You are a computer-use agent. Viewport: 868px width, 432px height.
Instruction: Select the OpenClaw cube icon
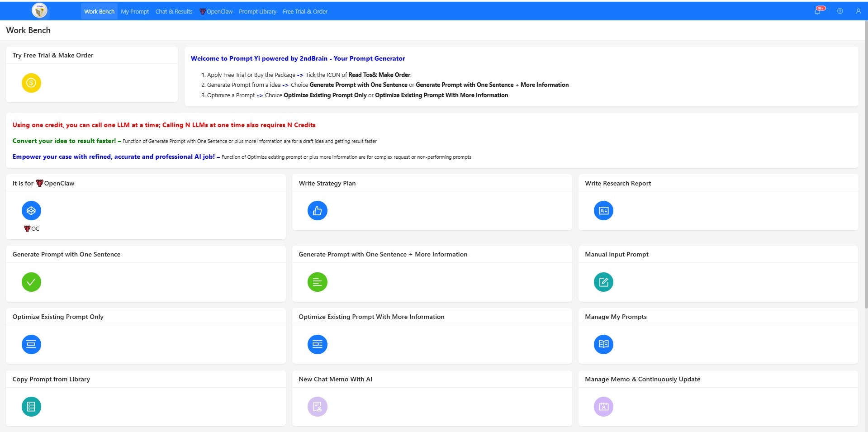pos(31,210)
